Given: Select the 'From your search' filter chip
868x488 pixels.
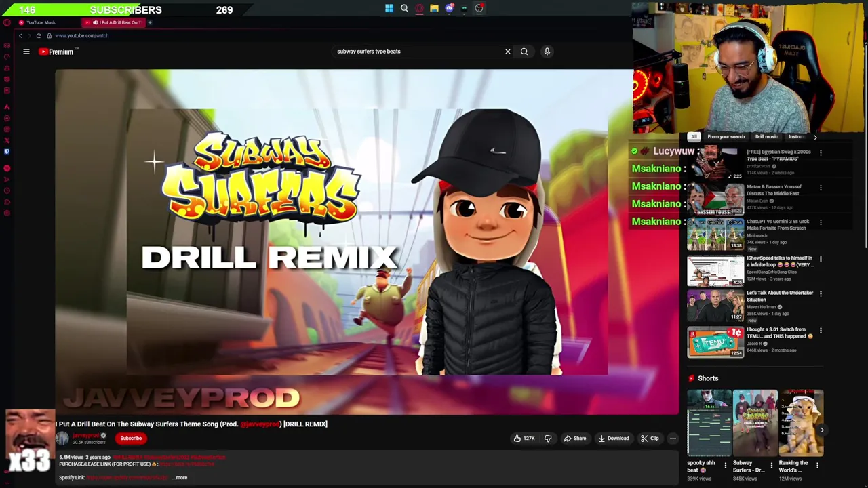Looking at the screenshot, I should [x=726, y=137].
